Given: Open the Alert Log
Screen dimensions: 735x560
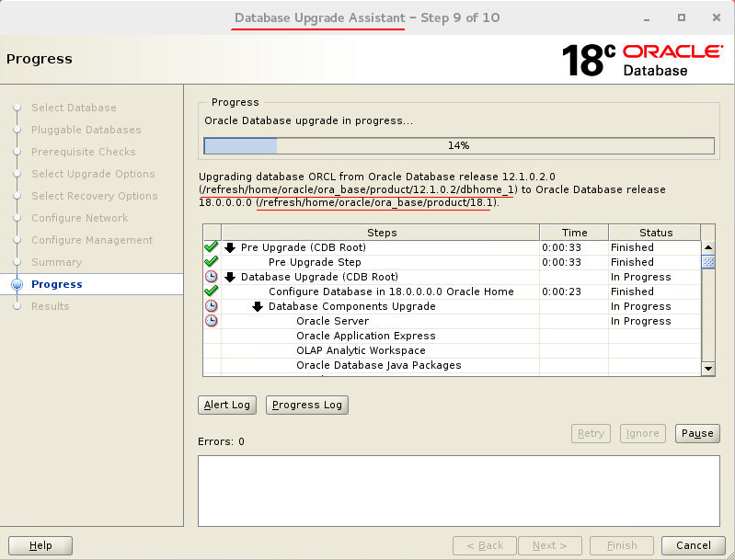Looking at the screenshot, I should (x=227, y=405).
